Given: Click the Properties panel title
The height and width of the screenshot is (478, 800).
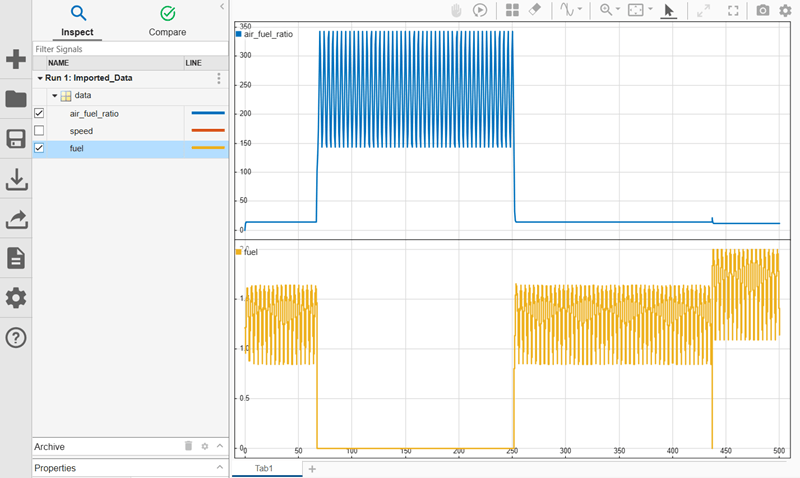Looking at the screenshot, I should coord(55,468).
